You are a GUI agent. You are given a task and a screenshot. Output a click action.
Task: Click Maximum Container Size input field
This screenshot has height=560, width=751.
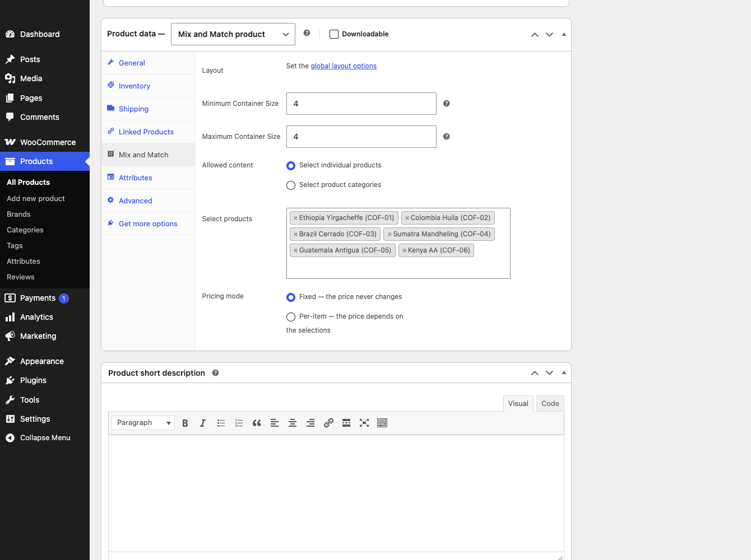click(x=361, y=137)
